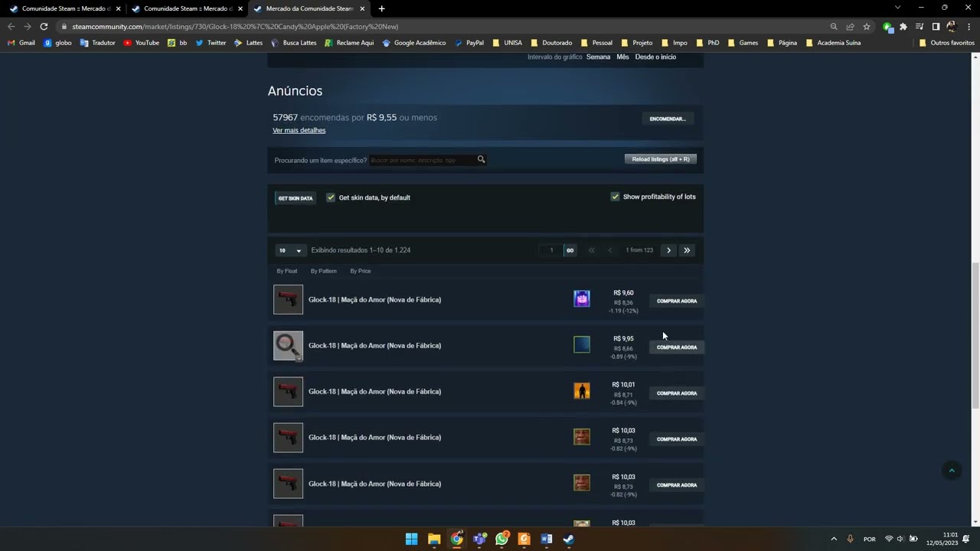Screen dimensions: 980x551
Task: Click the GET SKIN DATA button
Action: click(296, 198)
